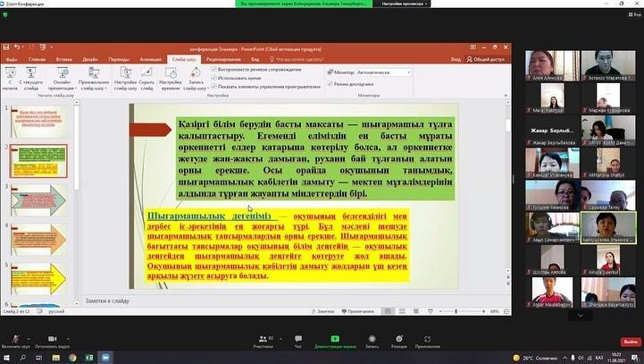
Task: Click the 'С начала' slideshow start icon
Action: 11,74
